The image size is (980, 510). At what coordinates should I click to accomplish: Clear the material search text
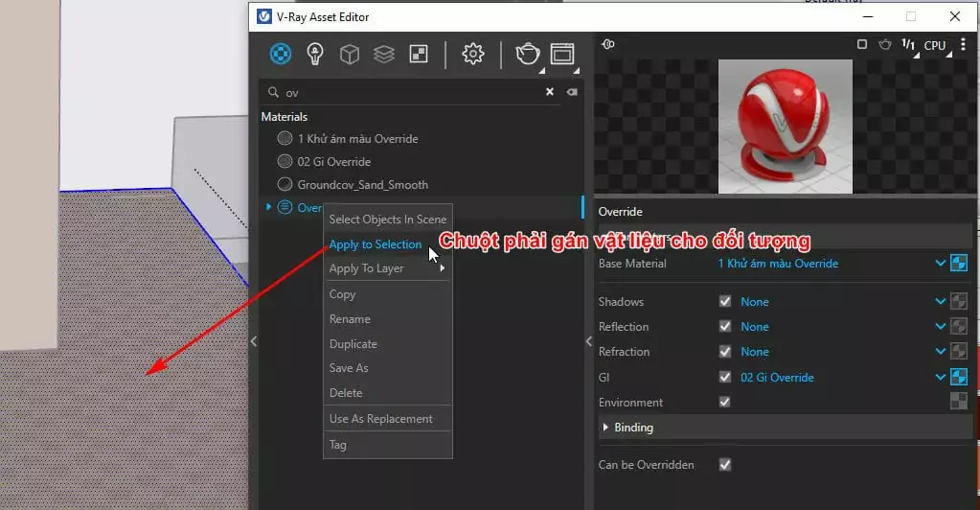click(550, 93)
